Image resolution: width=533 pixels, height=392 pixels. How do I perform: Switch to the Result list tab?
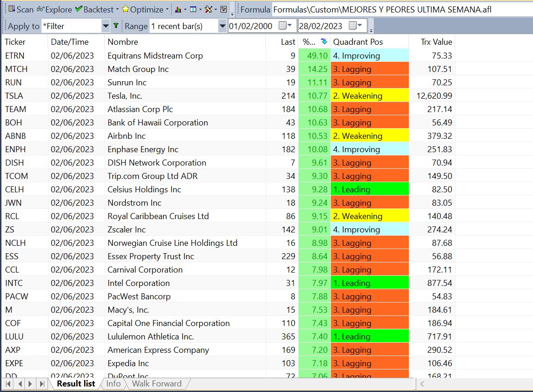(76, 384)
